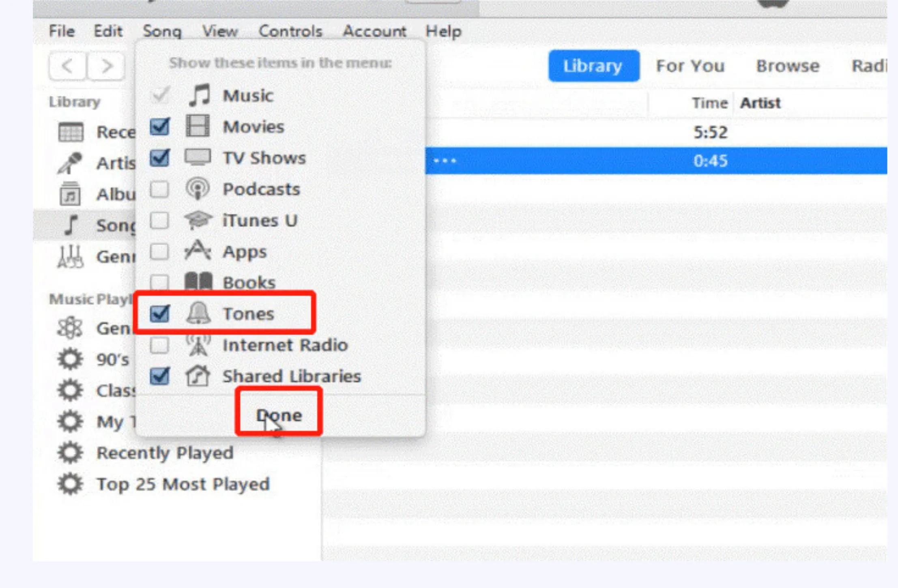Click the Genres guitar icon in sidebar
The width and height of the screenshot is (898, 588).
(70, 257)
